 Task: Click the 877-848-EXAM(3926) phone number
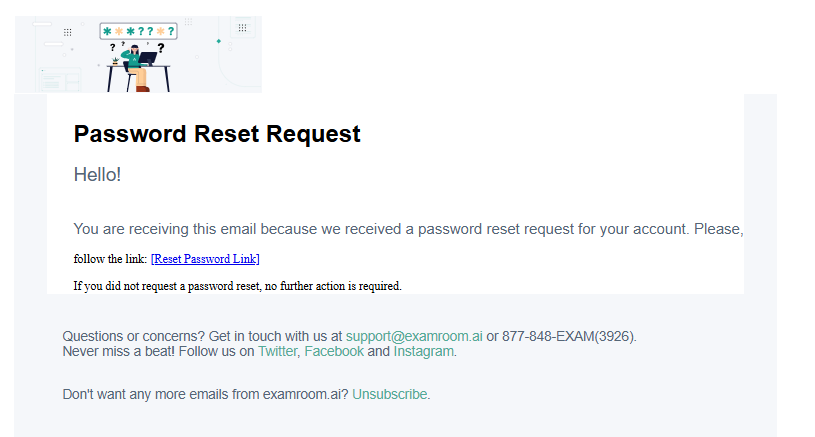click(x=569, y=337)
